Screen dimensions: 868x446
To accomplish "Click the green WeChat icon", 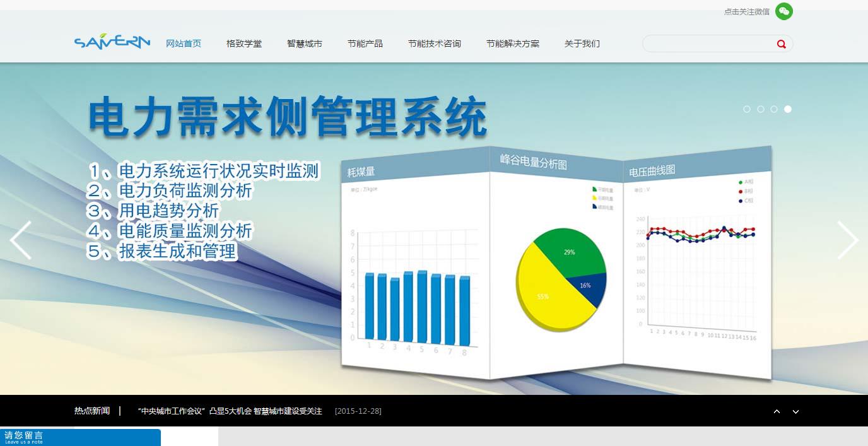I will [x=783, y=11].
